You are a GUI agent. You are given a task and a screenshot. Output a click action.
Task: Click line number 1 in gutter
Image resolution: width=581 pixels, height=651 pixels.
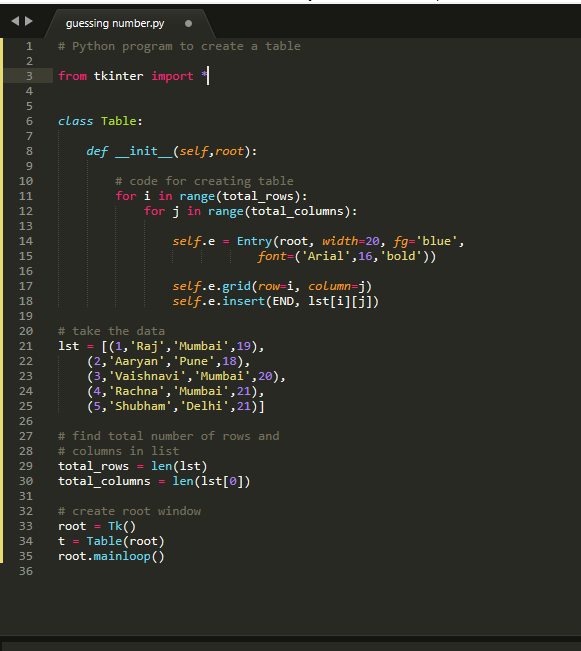29,46
